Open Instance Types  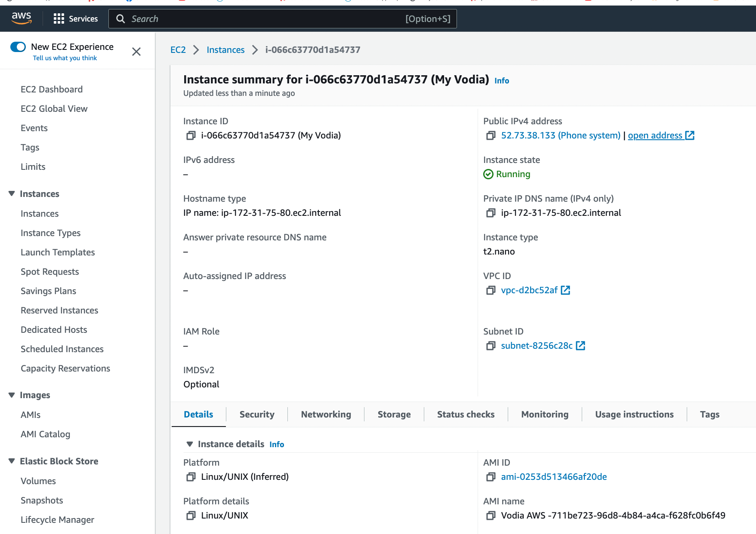(x=51, y=233)
